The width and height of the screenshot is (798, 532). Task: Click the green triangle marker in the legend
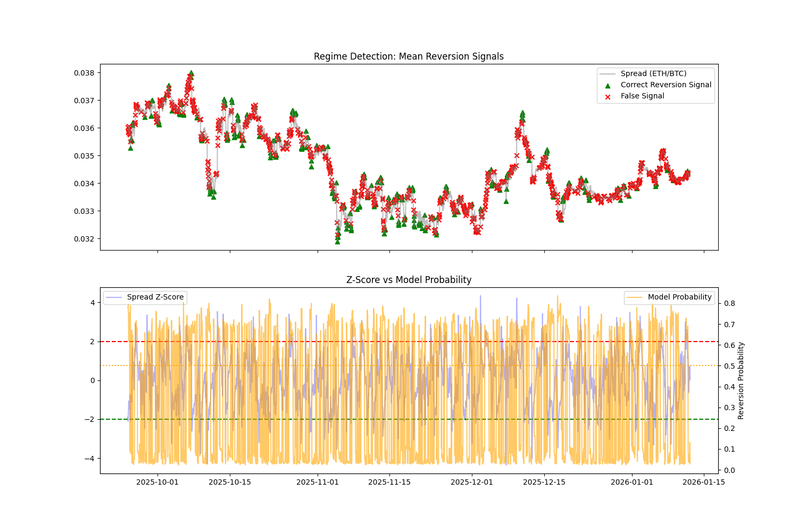(608, 85)
